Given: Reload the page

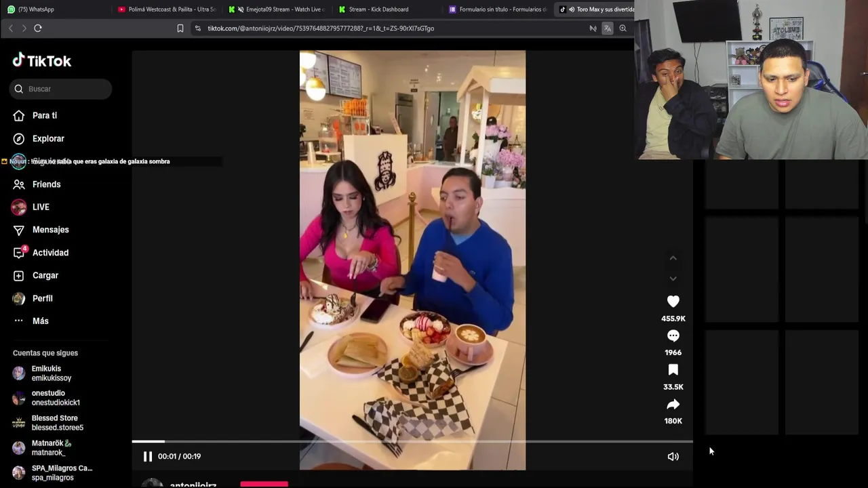Looking at the screenshot, I should tap(38, 28).
